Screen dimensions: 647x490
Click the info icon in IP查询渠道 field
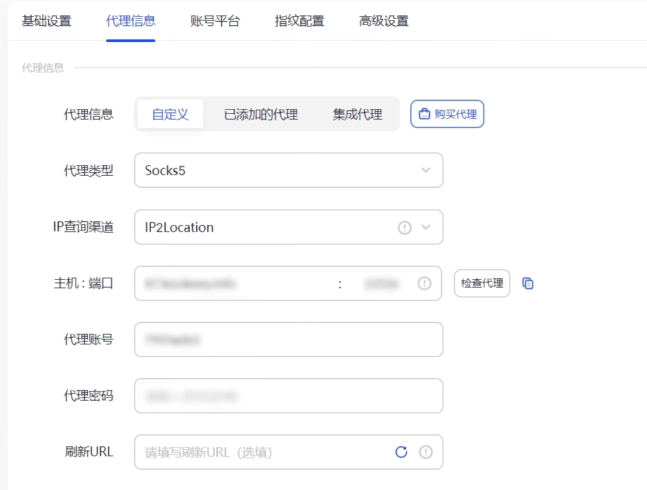tap(405, 227)
